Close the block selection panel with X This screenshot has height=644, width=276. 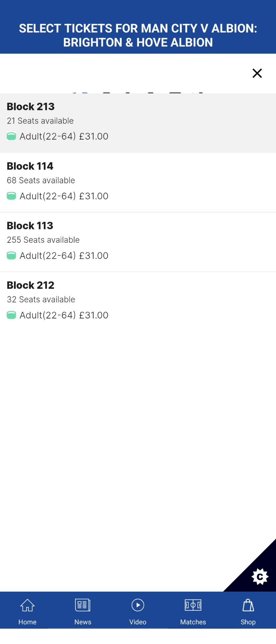[257, 73]
